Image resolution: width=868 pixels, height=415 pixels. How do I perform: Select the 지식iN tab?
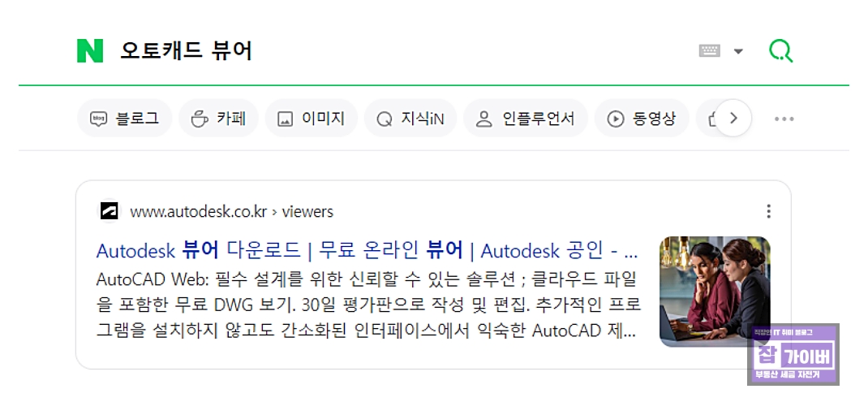click(410, 118)
